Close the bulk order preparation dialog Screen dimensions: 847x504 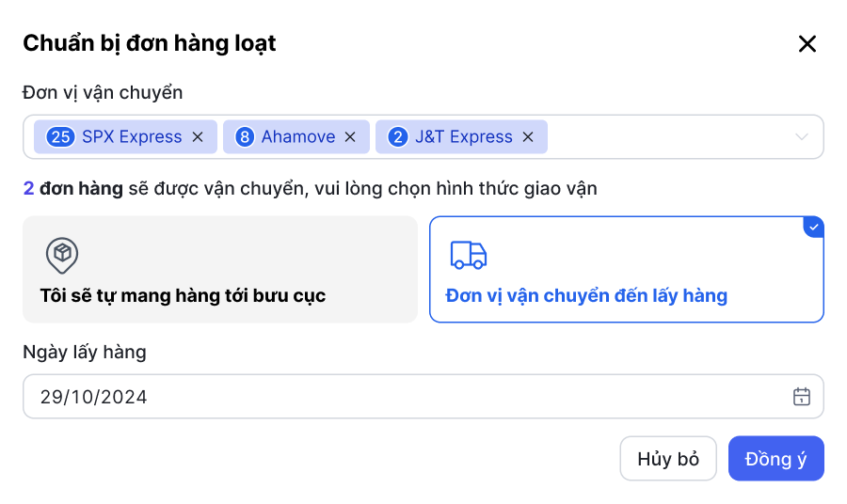tap(807, 43)
